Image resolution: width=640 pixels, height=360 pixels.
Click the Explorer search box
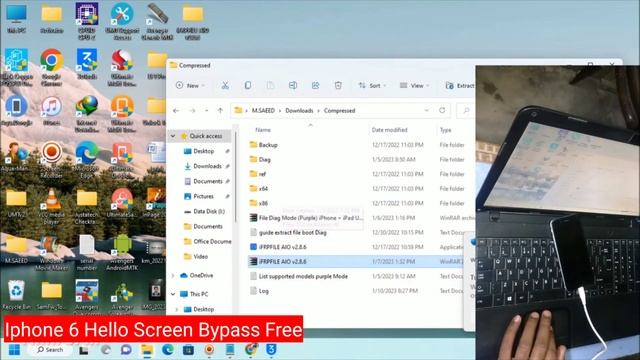467,111
